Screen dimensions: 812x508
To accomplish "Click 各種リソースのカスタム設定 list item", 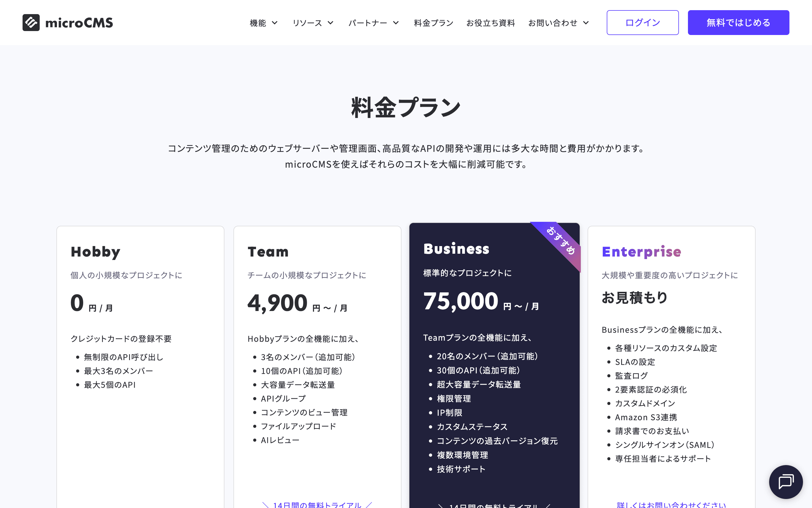I will coord(666,348).
